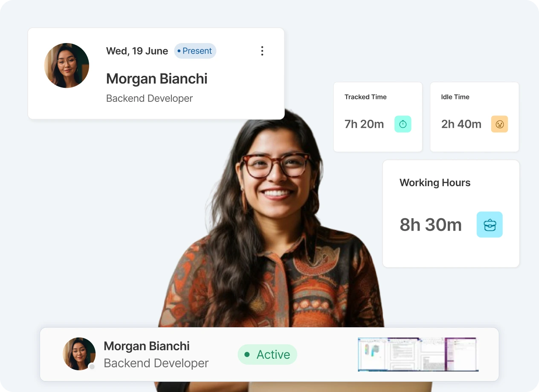The image size is (539, 392).
Task: Open Morgan Bianchi's name in the top card
Action: pos(156,79)
